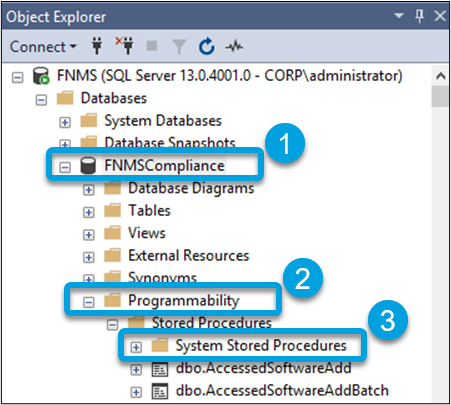Click the scrollbar up arrow

click(x=440, y=76)
